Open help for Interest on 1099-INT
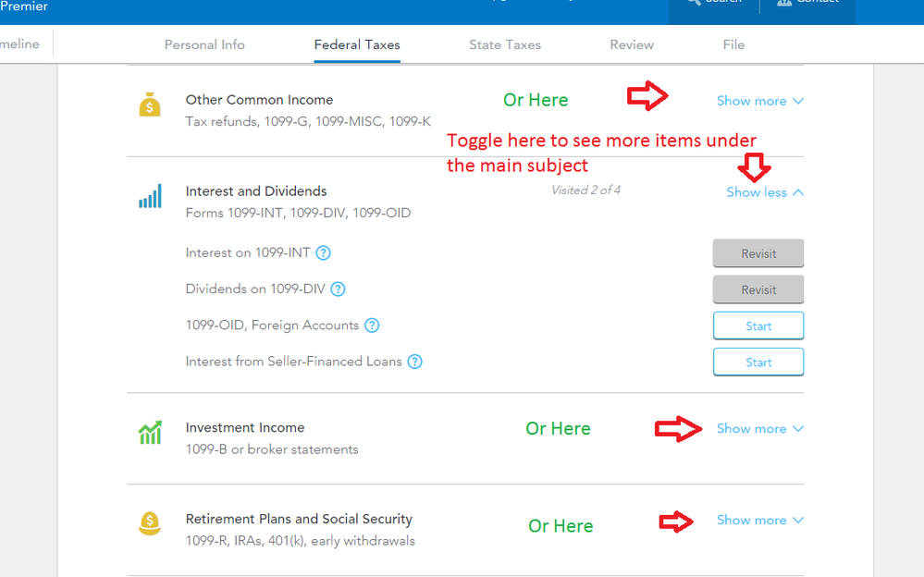 click(323, 252)
